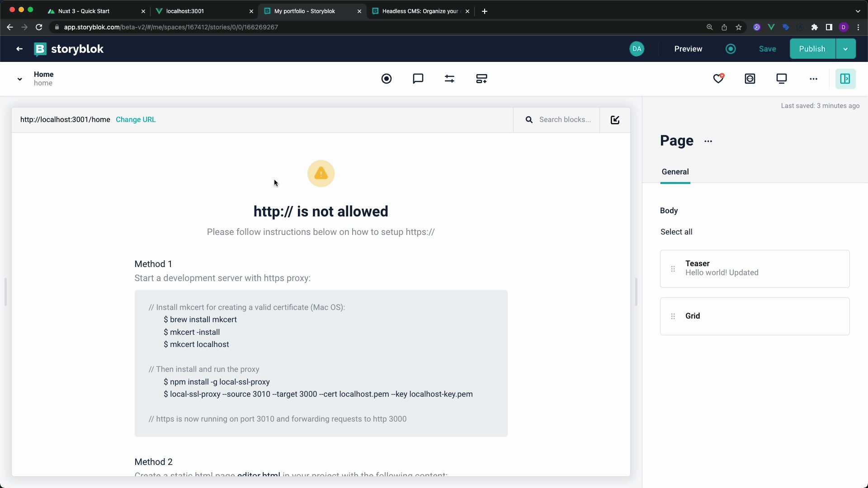Viewport: 868px width, 488px height.
Task: Open the comments speech bubble icon
Action: tap(418, 79)
